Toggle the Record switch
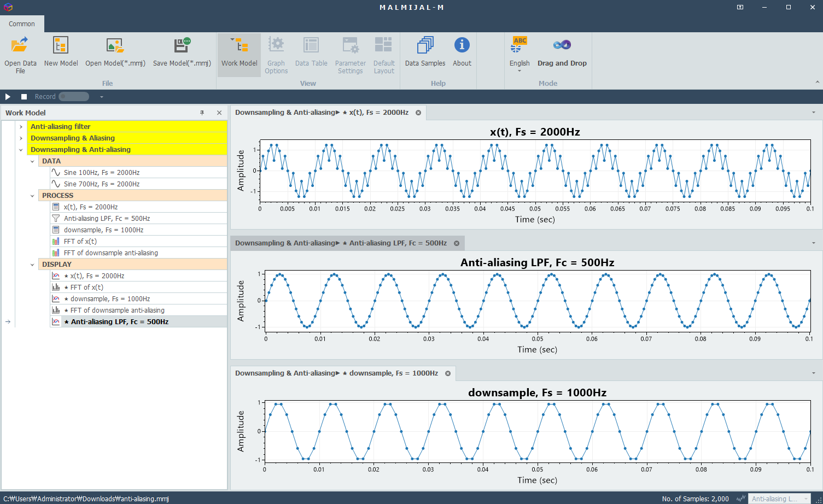The height and width of the screenshot is (504, 823). coord(74,97)
